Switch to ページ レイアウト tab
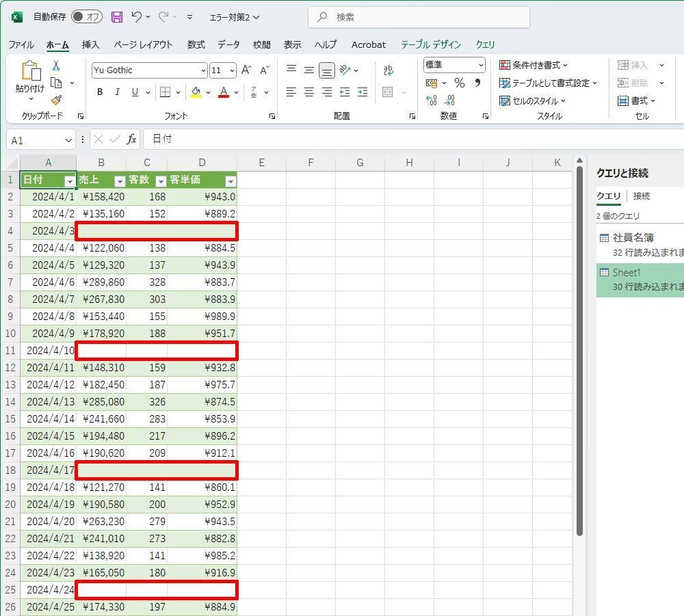This screenshot has height=616, width=684. [x=143, y=44]
